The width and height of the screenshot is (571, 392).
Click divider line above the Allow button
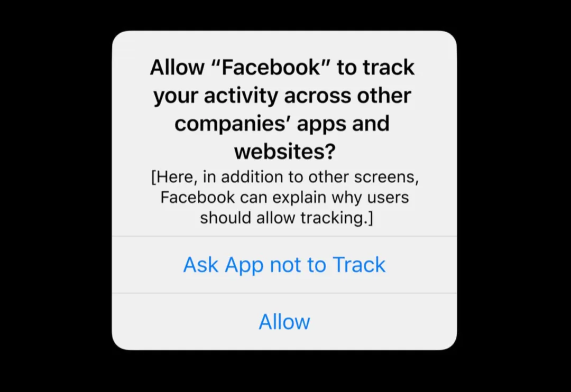point(284,293)
